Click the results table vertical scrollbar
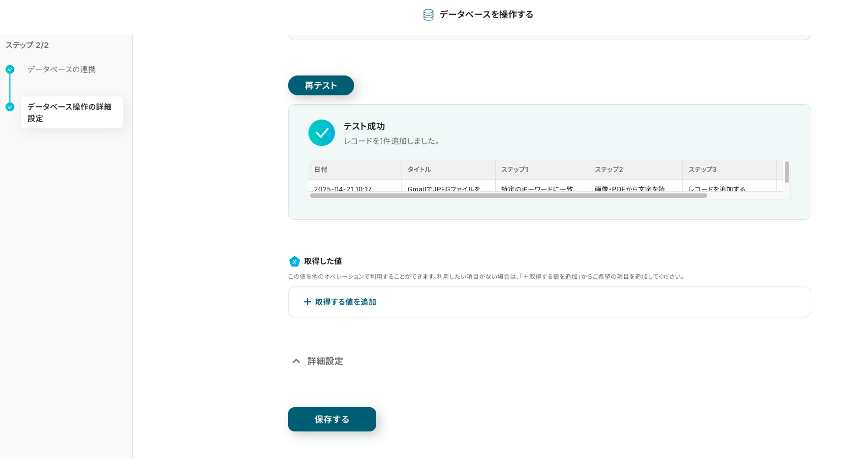Viewport: 868px width, 459px height. click(787, 172)
